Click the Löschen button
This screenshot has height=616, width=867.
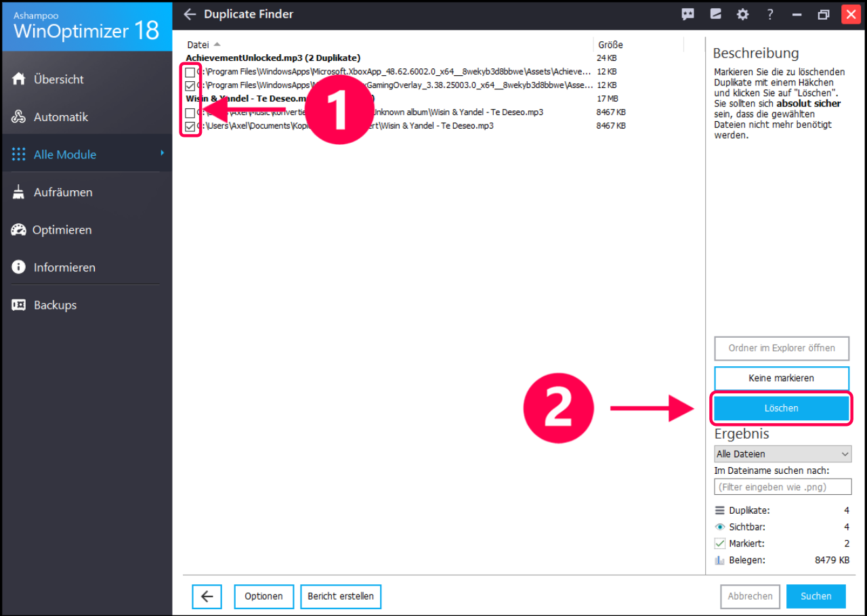tap(782, 408)
